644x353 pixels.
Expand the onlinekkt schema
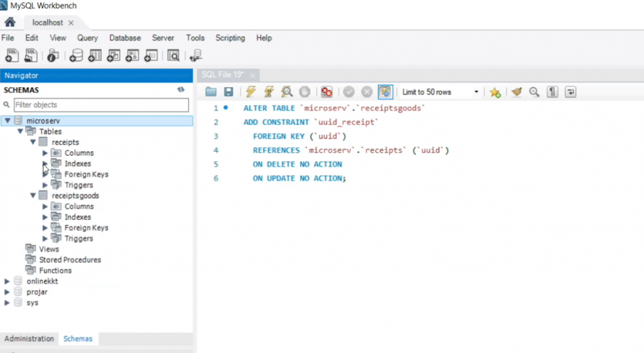pyautogui.click(x=7, y=281)
